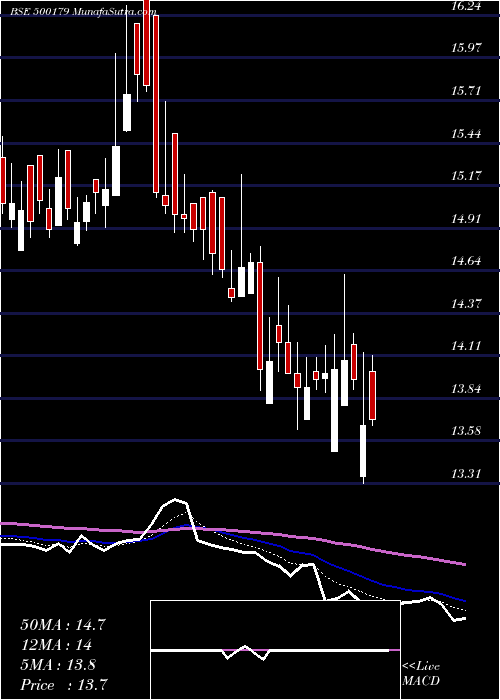
Task: Click the last red candlestick on the right
Action: tap(373, 395)
